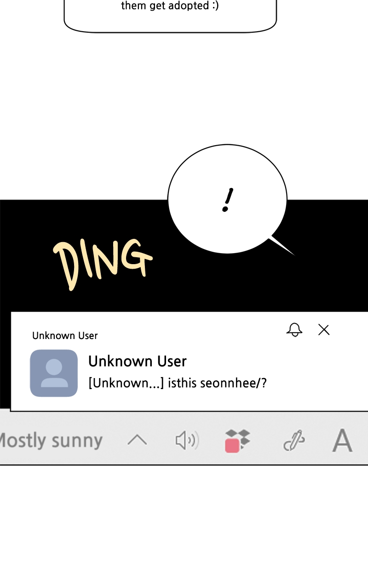Image resolution: width=368 pixels, height=588 pixels.
Task: Click the "them get adopted :)" text bubble
Action: [x=170, y=6]
